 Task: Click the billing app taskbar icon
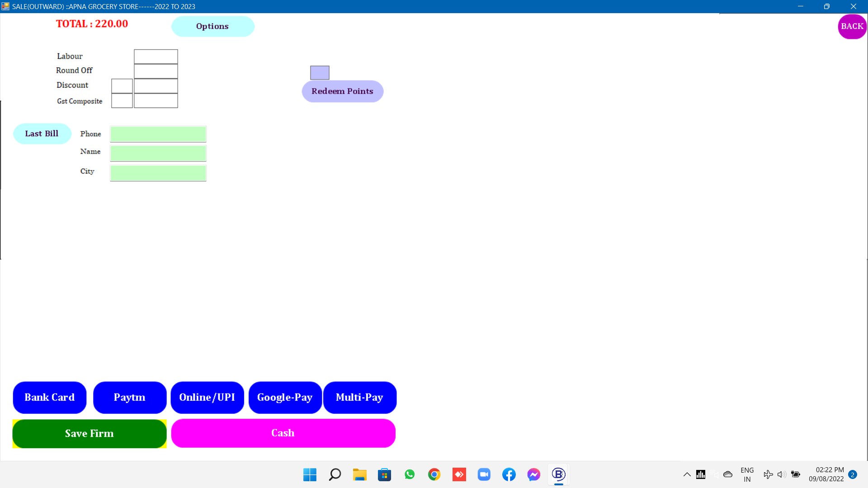click(x=559, y=474)
